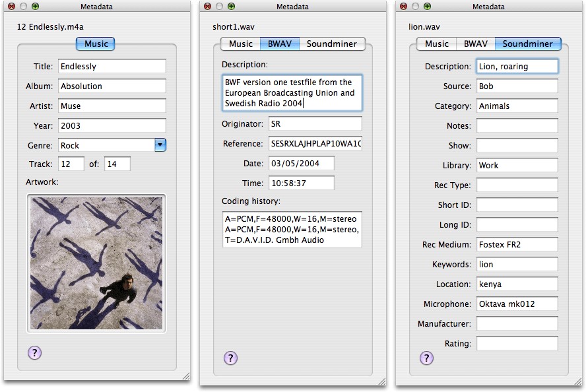The height and width of the screenshot is (392, 586).
Task: Click the Artist field containing Muse
Action: click(112, 106)
